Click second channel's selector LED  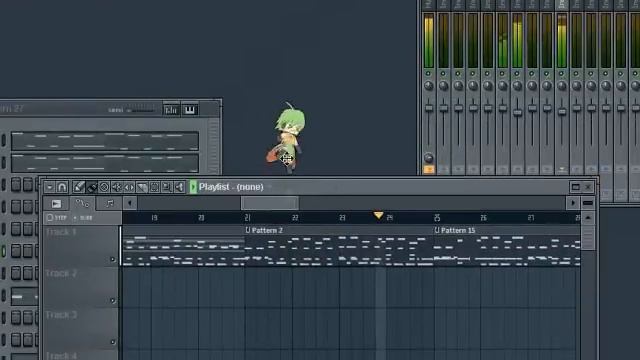click(x=4, y=162)
